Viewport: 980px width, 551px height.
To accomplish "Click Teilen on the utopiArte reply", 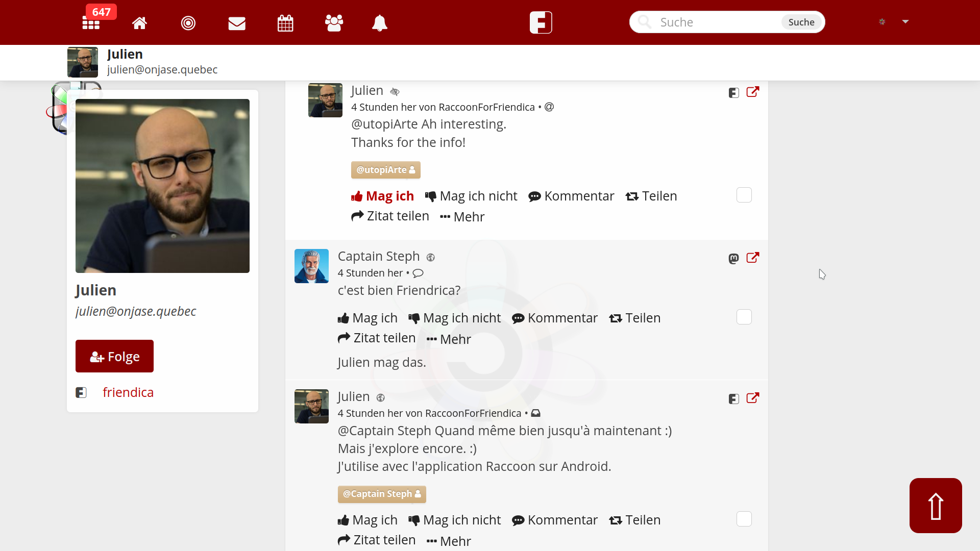I will coord(651,196).
